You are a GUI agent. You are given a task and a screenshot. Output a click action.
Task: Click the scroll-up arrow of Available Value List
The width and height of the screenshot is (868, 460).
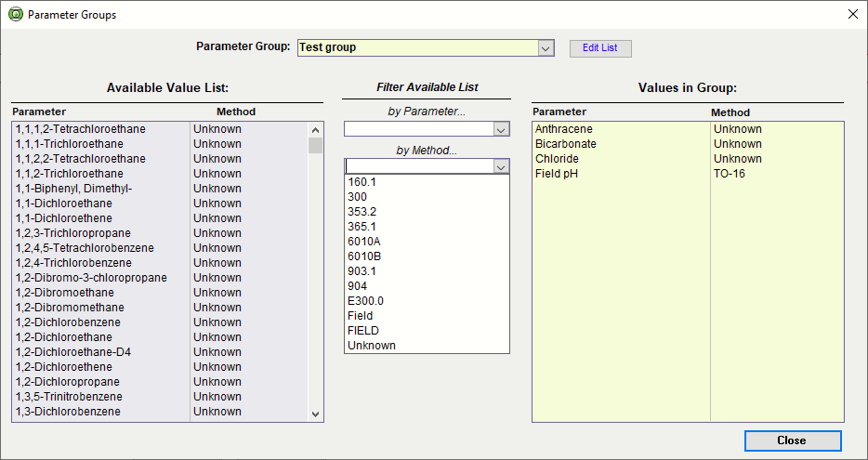(316, 131)
